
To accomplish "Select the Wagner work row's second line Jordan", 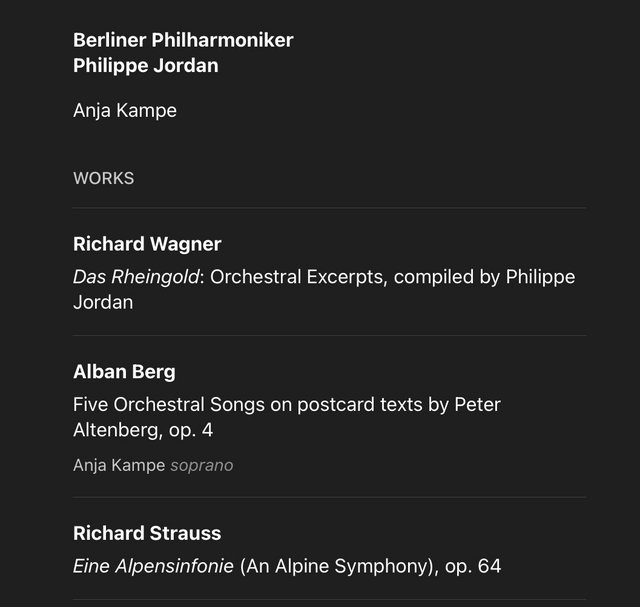I will [103, 302].
